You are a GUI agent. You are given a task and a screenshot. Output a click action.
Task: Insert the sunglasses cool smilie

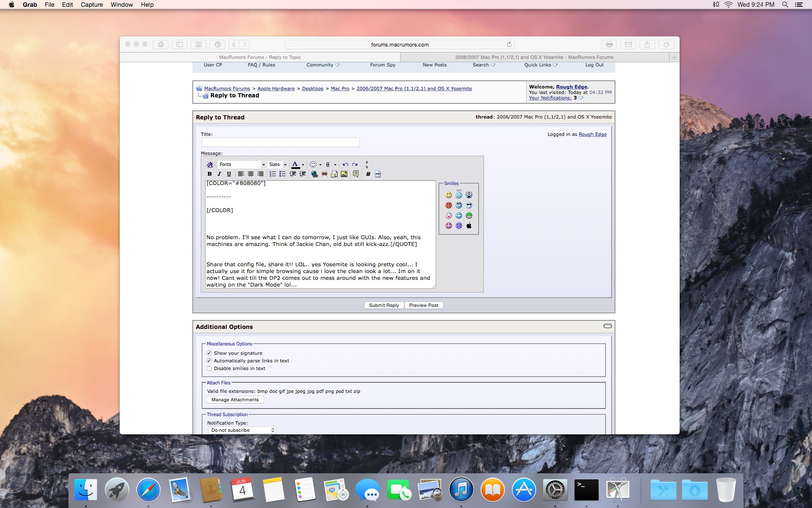click(x=469, y=205)
